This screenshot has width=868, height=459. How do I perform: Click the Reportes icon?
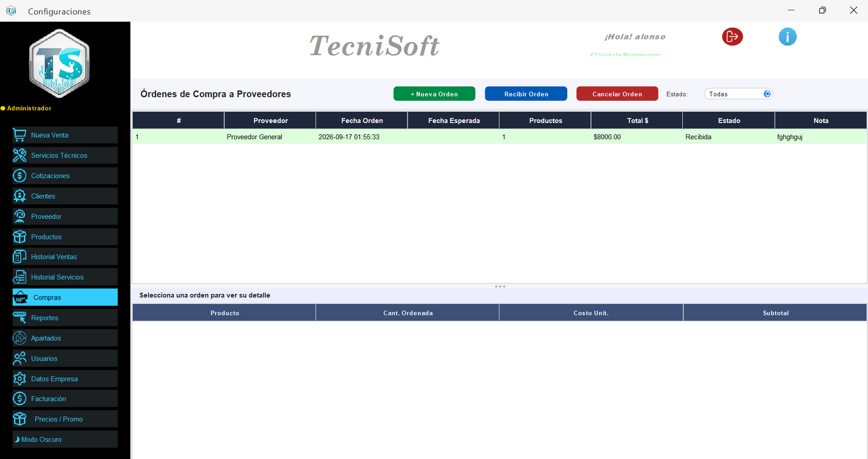pyautogui.click(x=20, y=318)
